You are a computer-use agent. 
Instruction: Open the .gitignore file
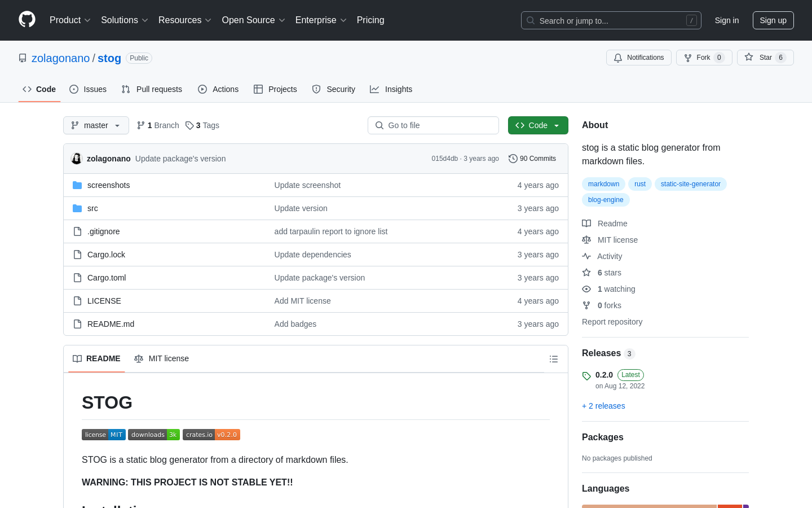[103, 231]
